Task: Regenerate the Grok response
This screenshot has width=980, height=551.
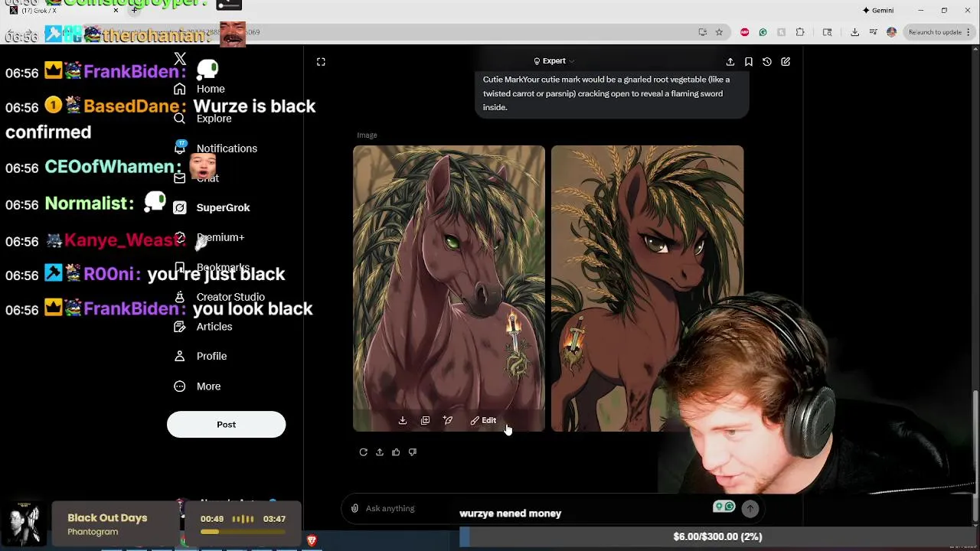Action: (364, 452)
